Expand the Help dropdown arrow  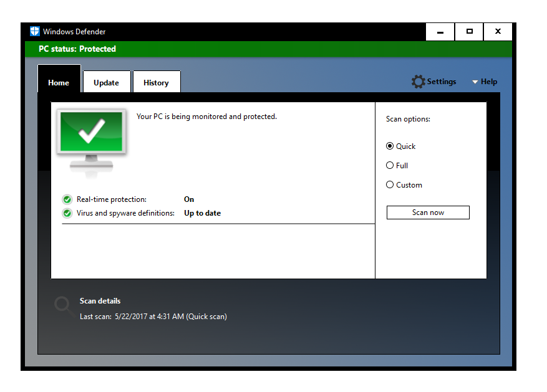475,81
